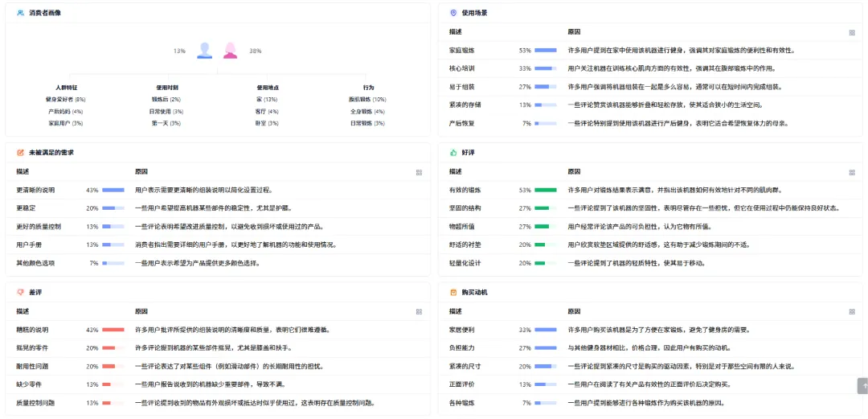Select 第一天 (3%) under 使用时刻

coord(167,123)
